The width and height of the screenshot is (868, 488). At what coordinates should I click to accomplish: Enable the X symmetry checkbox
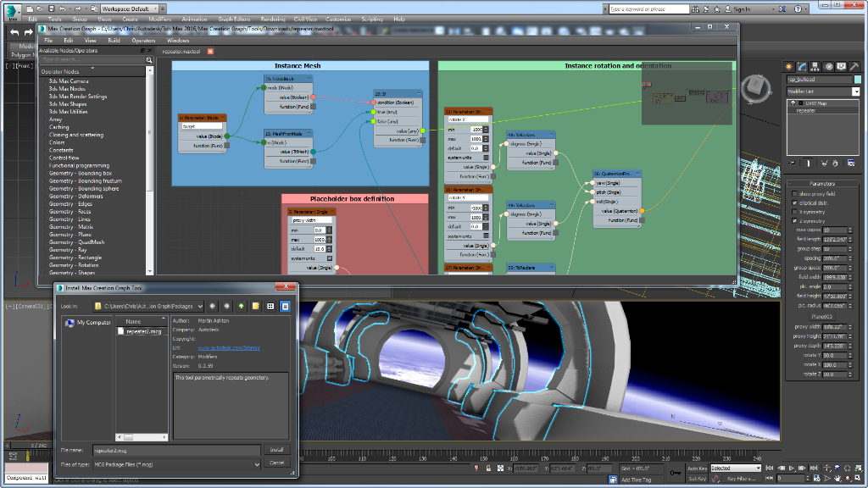tap(794, 211)
